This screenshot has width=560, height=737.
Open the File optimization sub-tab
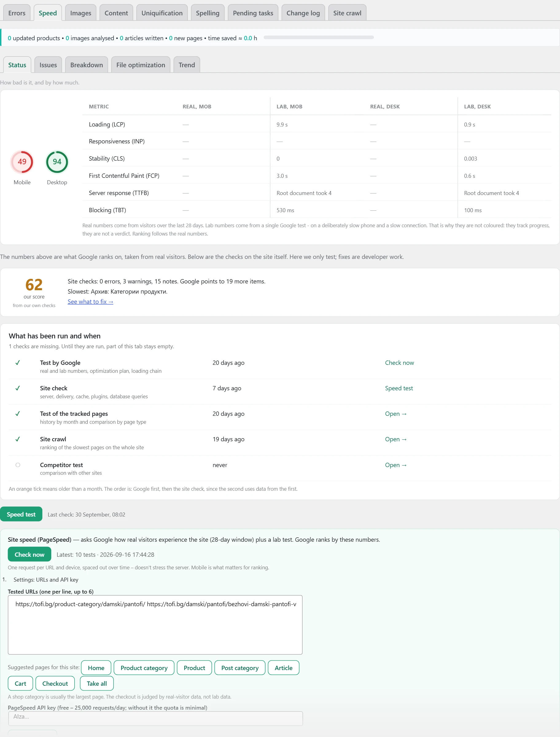pyautogui.click(x=141, y=65)
